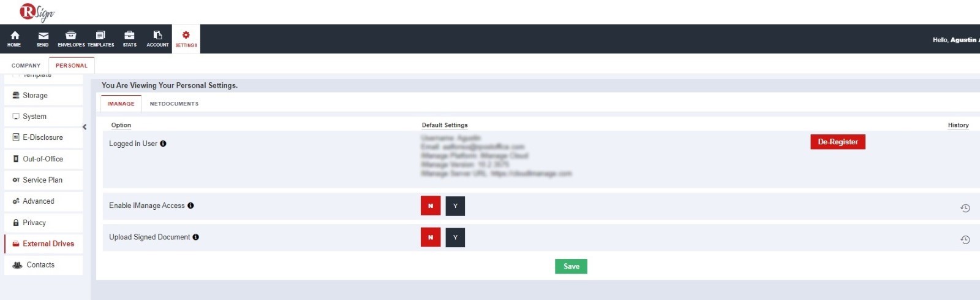The height and width of the screenshot is (300, 980).
Task: Open Contacts in the settings sidebar
Action: click(40, 265)
